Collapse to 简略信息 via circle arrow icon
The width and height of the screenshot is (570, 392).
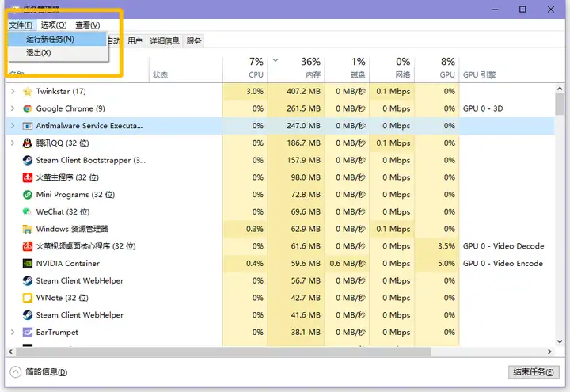pyautogui.click(x=16, y=372)
